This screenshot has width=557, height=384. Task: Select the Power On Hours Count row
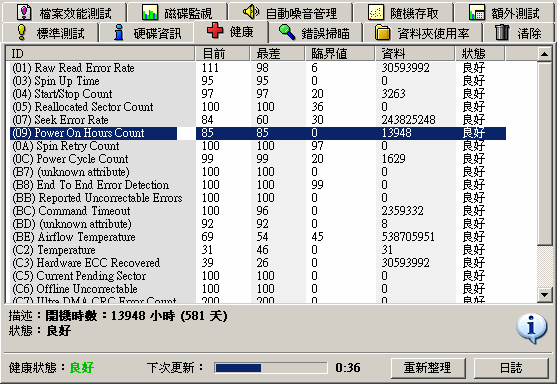point(258,133)
